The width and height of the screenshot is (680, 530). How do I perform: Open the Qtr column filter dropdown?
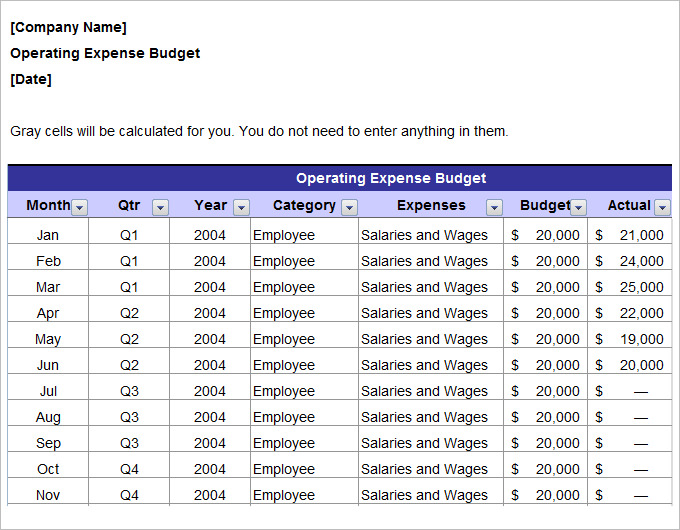pyautogui.click(x=160, y=207)
